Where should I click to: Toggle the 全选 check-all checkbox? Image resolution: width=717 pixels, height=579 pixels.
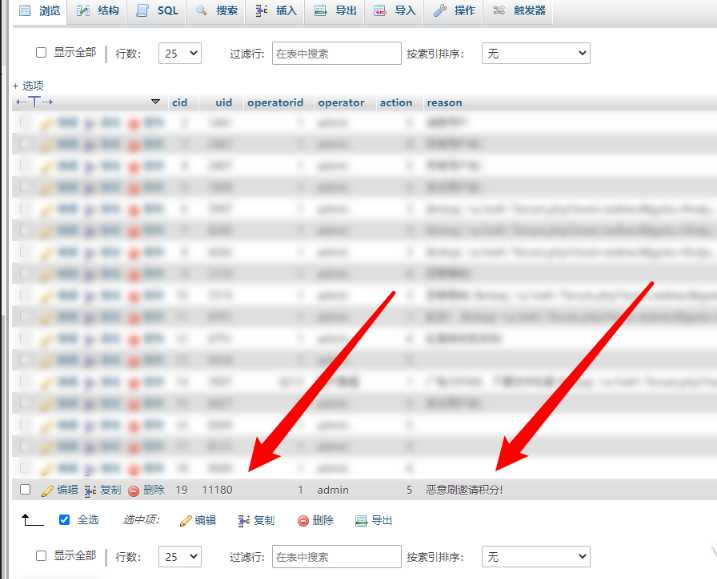tap(64, 520)
